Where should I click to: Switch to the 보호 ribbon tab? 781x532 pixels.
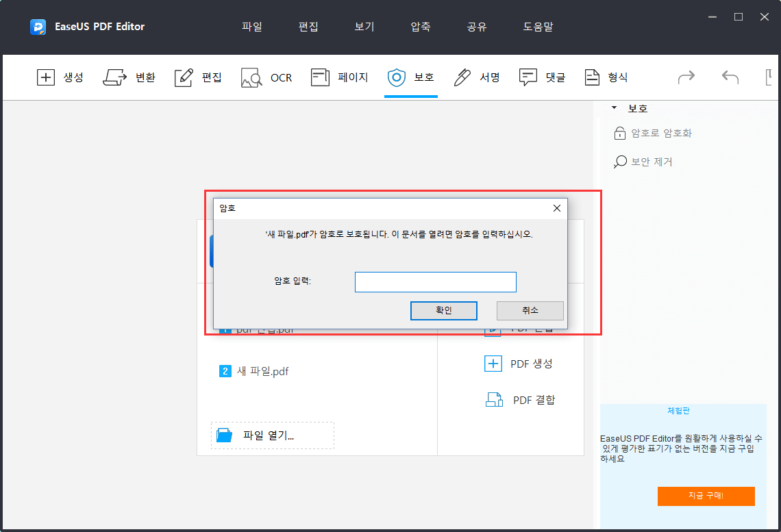410,77
